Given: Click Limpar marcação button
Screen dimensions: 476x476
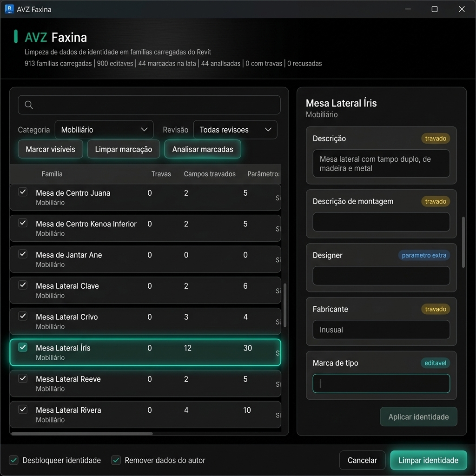Looking at the screenshot, I should click(124, 149).
